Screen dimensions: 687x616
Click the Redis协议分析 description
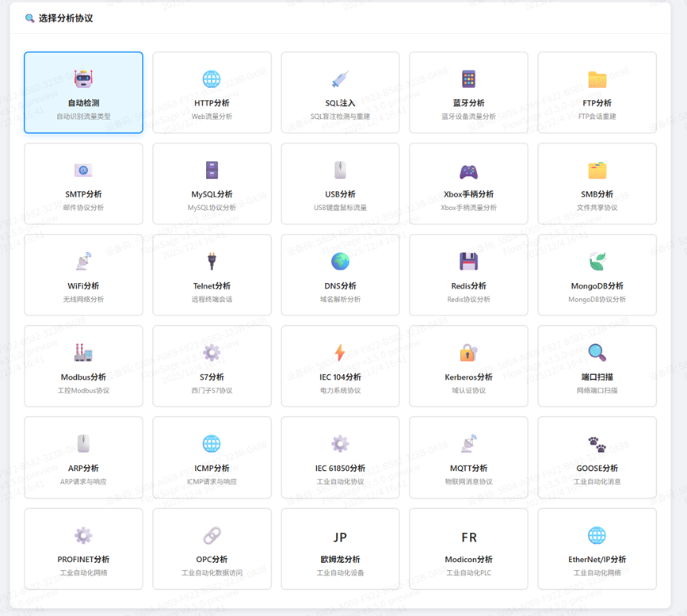pos(468,299)
